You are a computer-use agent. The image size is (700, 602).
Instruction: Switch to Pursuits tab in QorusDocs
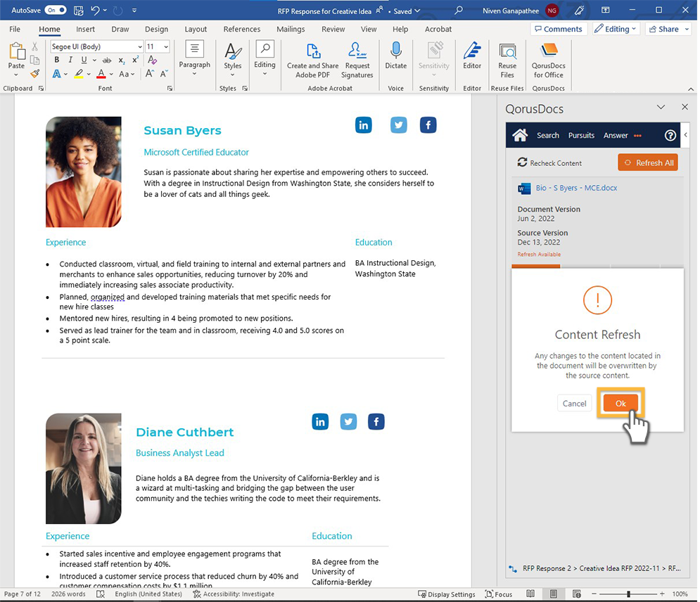[581, 135]
